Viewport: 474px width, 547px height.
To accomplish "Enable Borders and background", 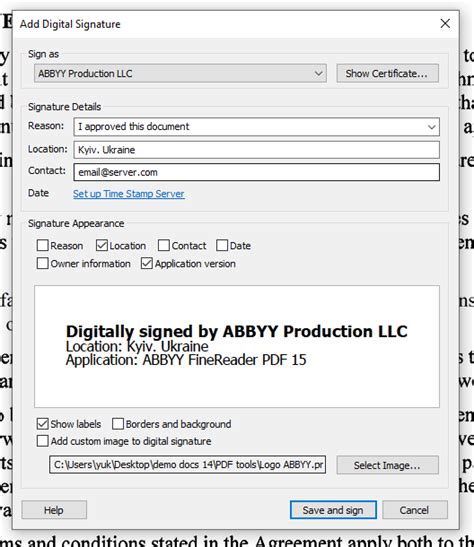I will click(x=118, y=424).
